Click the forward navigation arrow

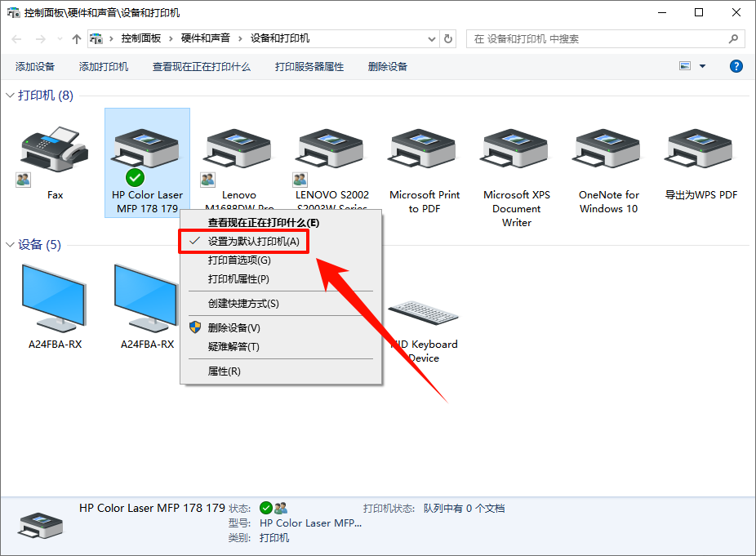(41, 39)
